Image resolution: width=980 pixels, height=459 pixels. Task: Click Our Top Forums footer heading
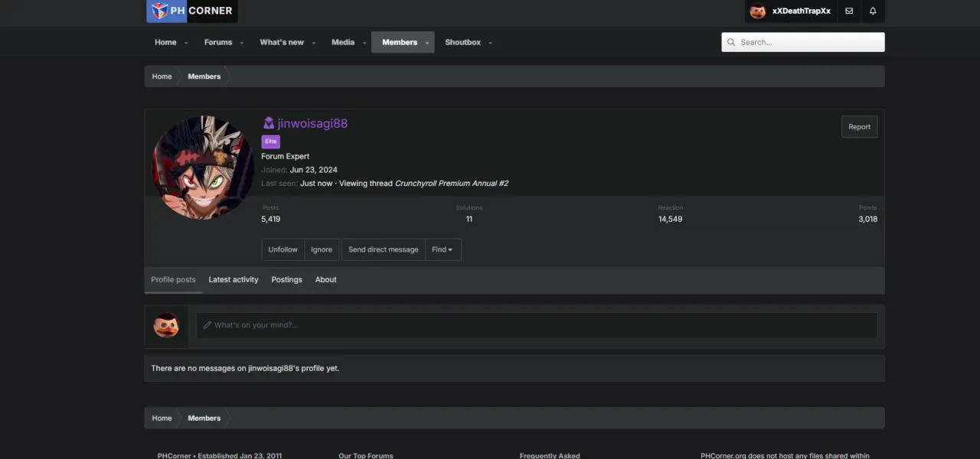tap(366, 456)
